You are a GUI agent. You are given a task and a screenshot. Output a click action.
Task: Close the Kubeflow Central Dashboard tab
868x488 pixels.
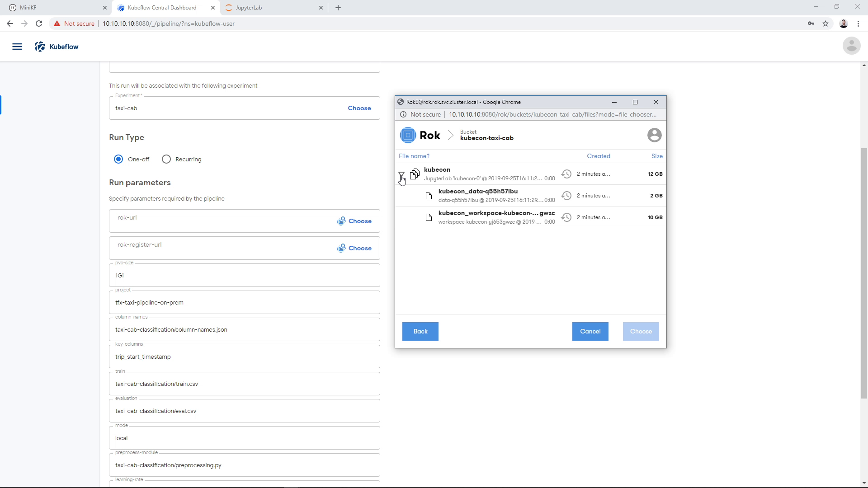213,8
